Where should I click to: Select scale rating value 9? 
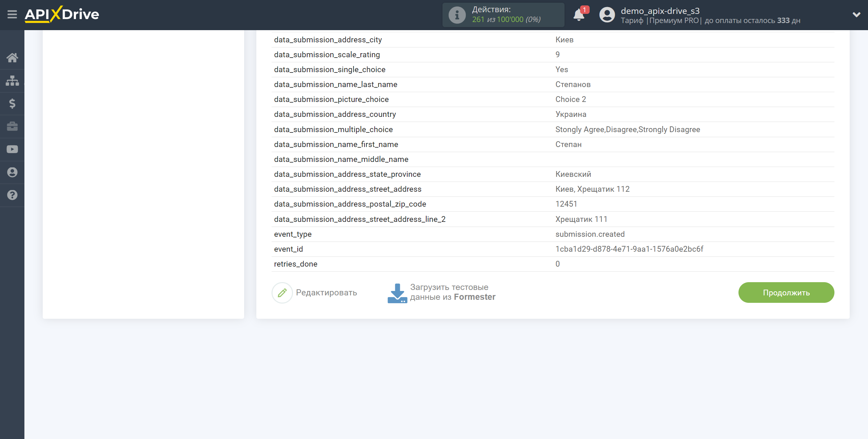pyautogui.click(x=557, y=55)
